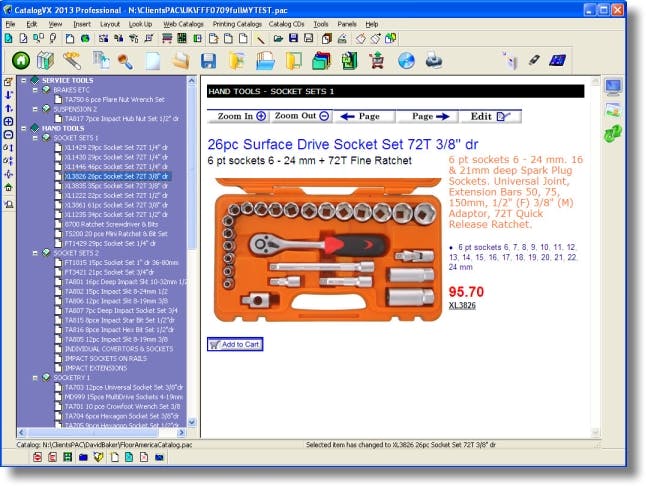652x494 pixels.
Task: Click the tree panel horizontal scrollbar
Action: [x=101, y=432]
